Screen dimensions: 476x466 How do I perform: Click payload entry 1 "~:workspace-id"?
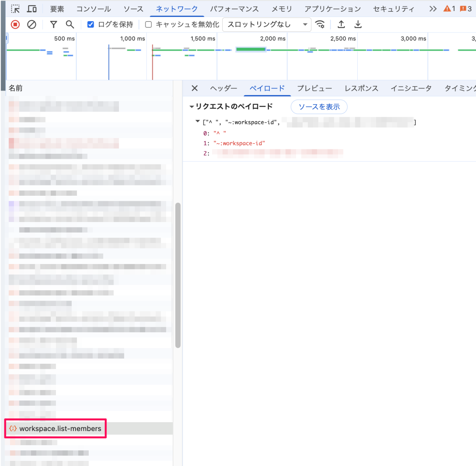(239, 143)
